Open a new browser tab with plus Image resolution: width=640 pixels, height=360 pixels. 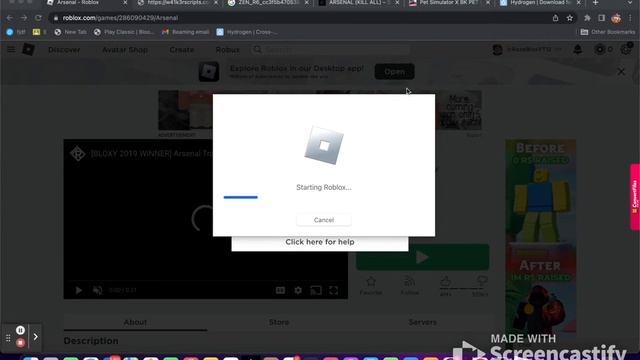tap(596, 3)
